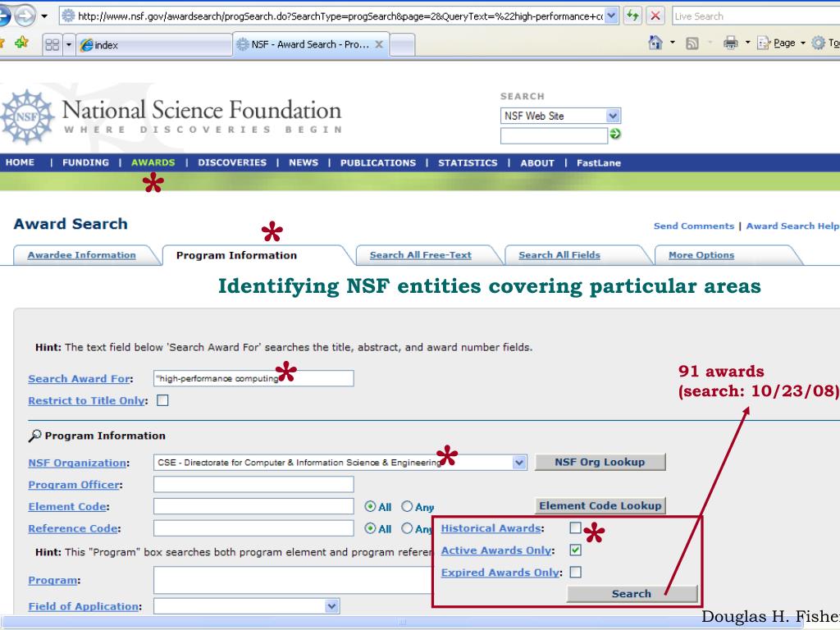
Task: Expand the Print dropdown arrow
Action: click(x=748, y=43)
